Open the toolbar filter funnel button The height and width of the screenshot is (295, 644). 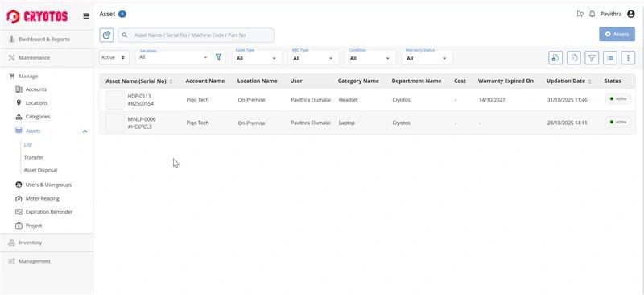coord(592,58)
